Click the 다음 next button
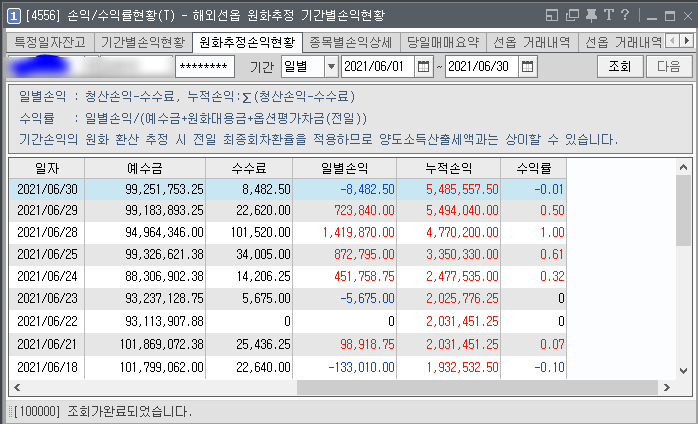 [669, 67]
